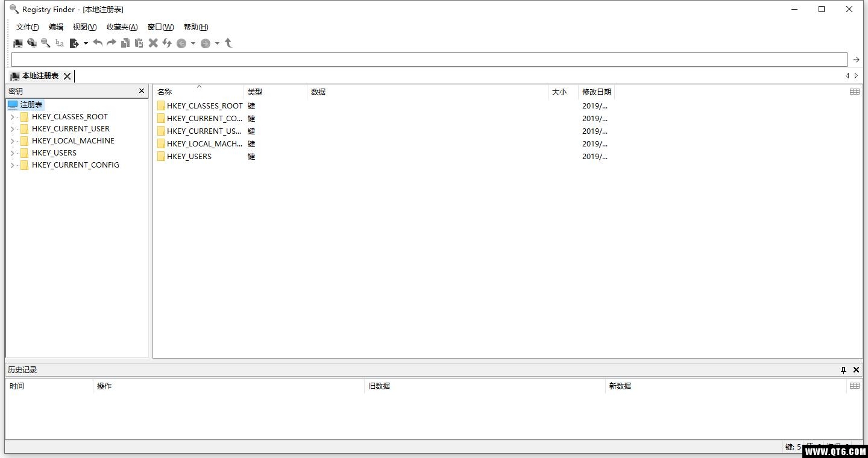
Task: Click the new item document icon
Action: pyautogui.click(x=74, y=43)
